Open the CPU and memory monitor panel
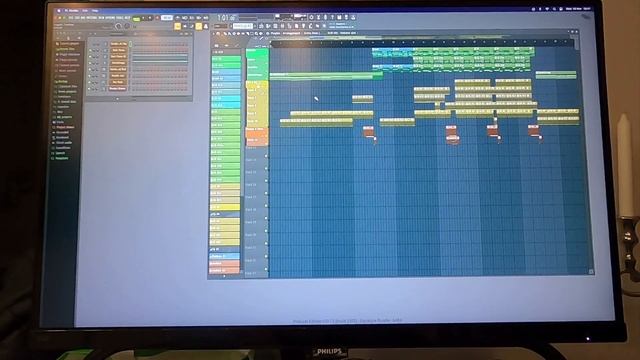Screen dimensions: 640x360 click(x=291, y=17)
